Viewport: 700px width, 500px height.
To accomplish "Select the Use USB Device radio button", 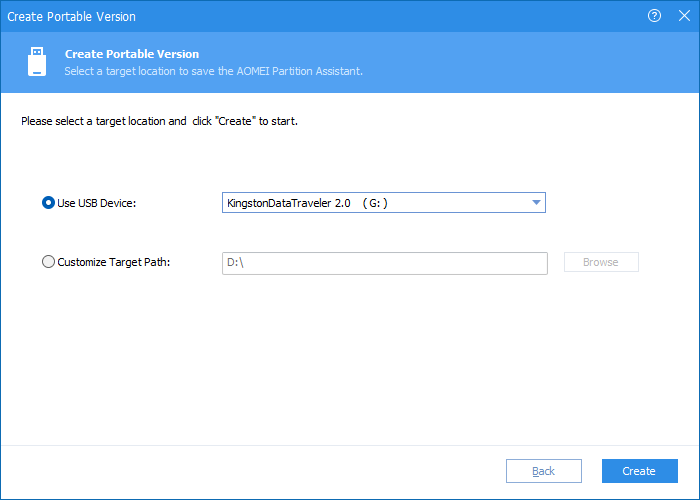I will (x=48, y=203).
